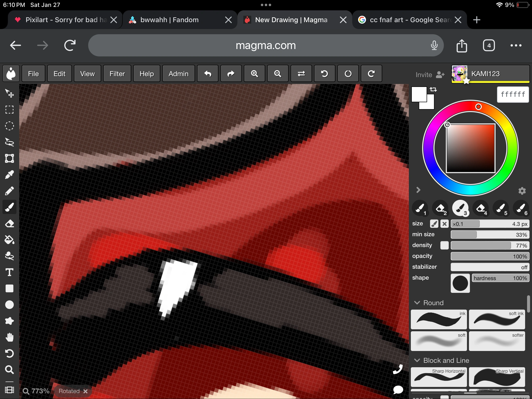Open the Filter menu
This screenshot has height=399, width=532.
click(x=117, y=73)
